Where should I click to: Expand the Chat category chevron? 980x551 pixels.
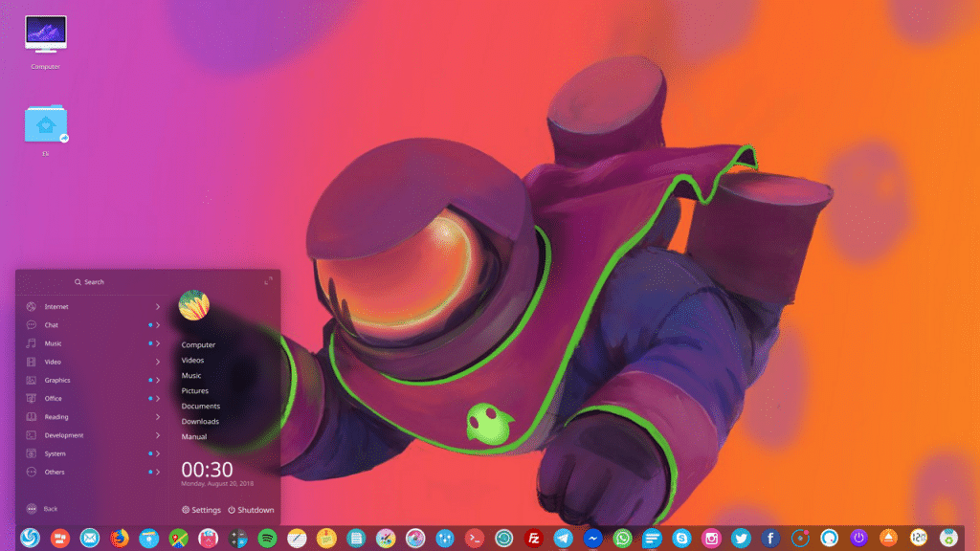click(x=158, y=325)
